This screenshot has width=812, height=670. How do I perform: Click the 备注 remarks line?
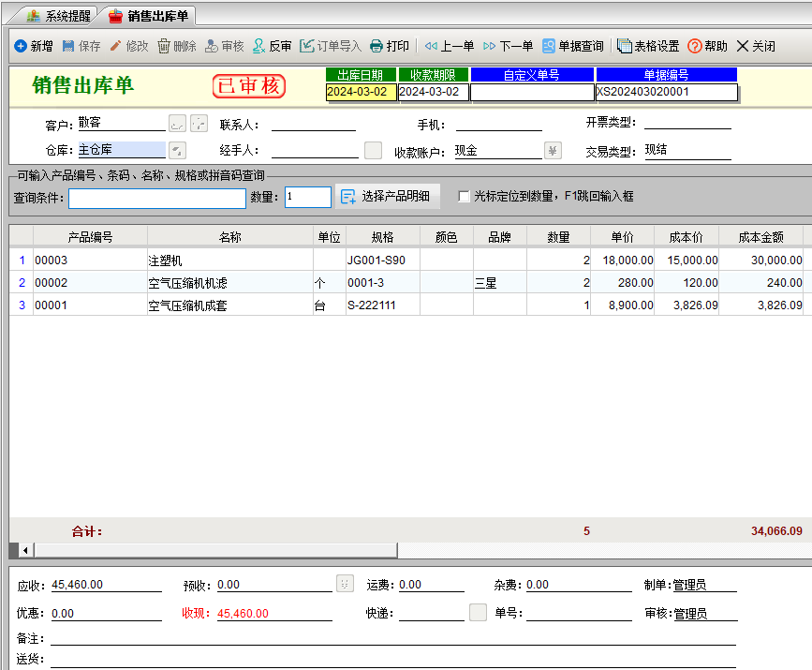(x=393, y=638)
